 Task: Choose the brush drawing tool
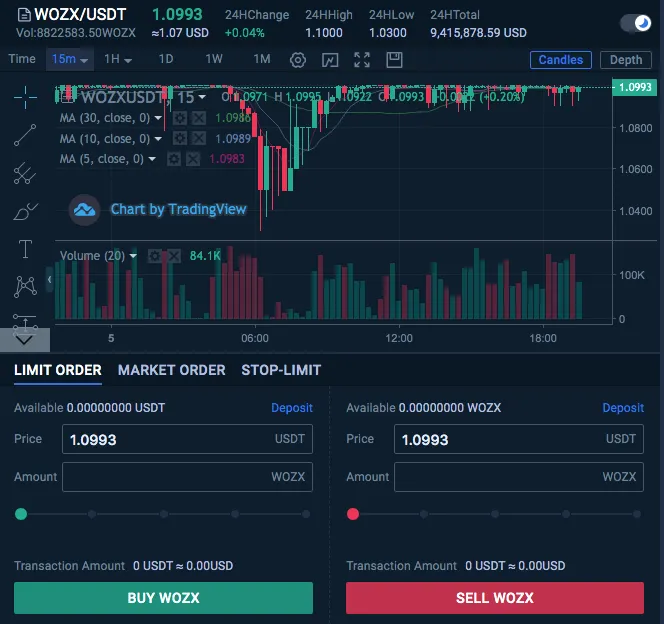point(26,212)
